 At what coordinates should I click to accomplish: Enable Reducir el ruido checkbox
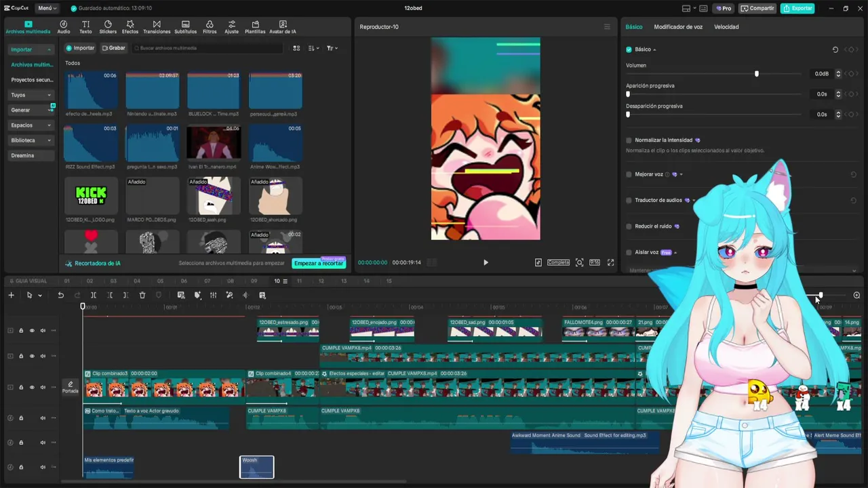click(629, 226)
